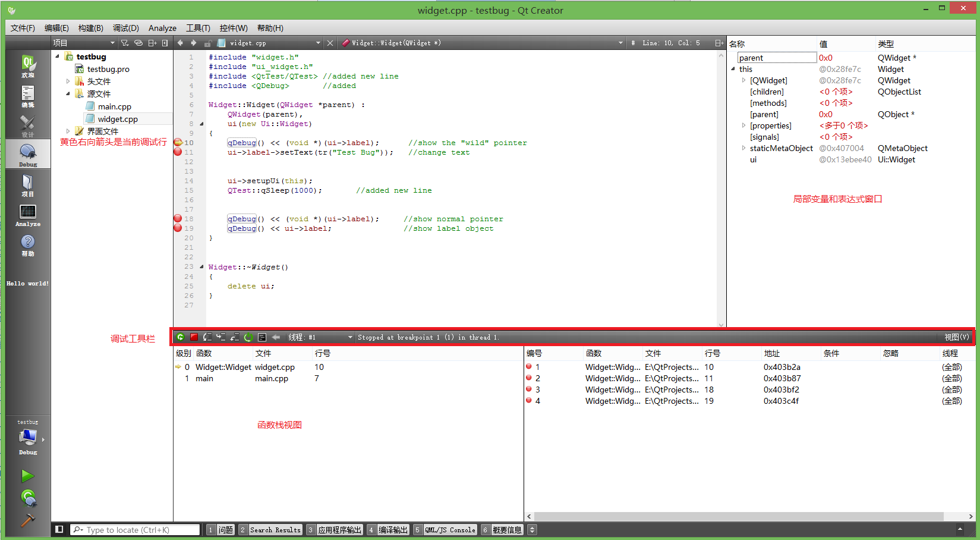Expand the 头文件 headers folder
Image resolution: width=980 pixels, height=540 pixels.
point(68,81)
